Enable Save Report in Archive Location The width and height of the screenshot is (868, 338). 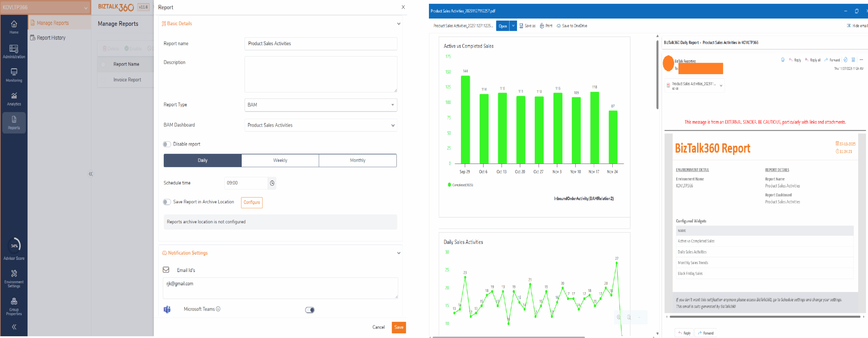[167, 202]
